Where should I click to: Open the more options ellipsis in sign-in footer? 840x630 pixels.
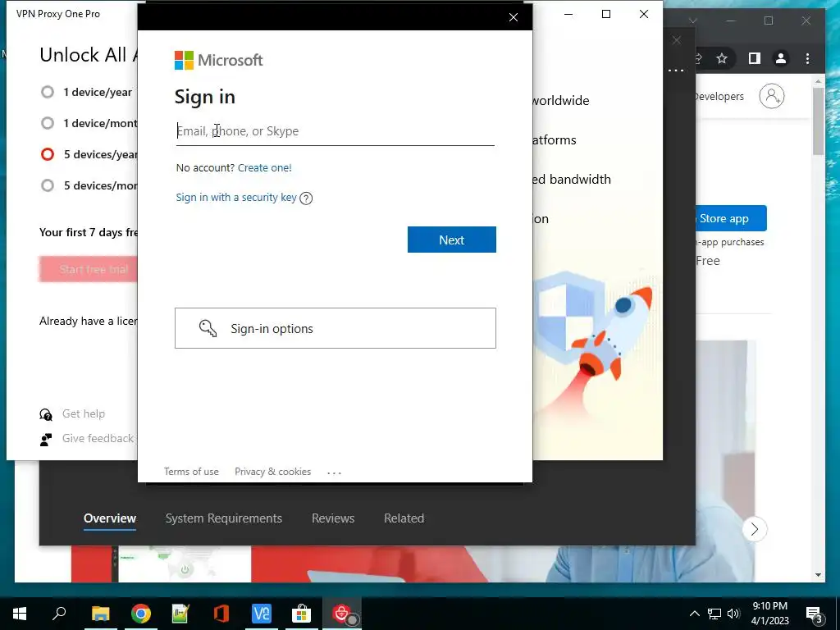pyautogui.click(x=335, y=472)
